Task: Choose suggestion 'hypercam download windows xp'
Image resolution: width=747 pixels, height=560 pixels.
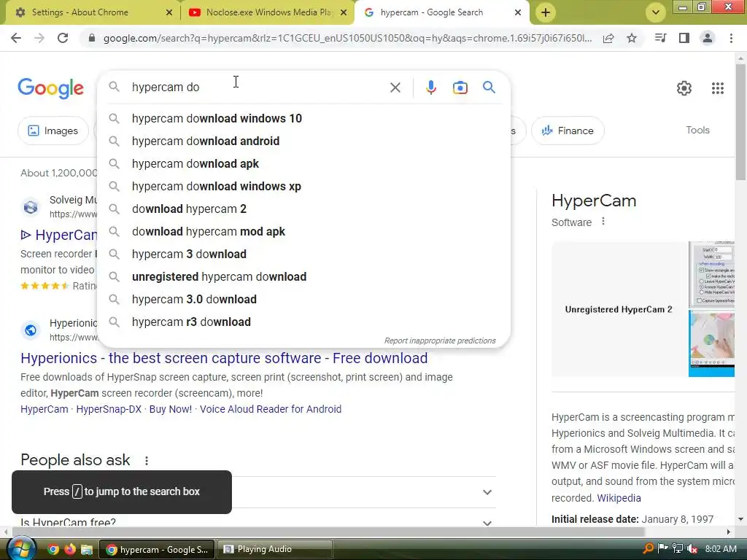Action: pos(303,186)
